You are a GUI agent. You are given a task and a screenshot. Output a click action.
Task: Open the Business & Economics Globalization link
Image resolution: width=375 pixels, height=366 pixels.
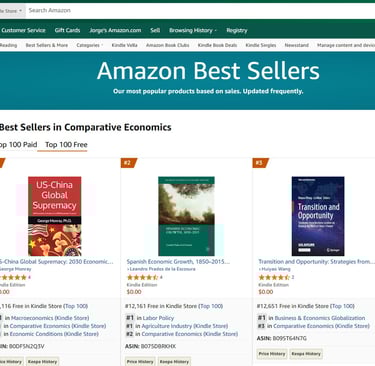320,318
